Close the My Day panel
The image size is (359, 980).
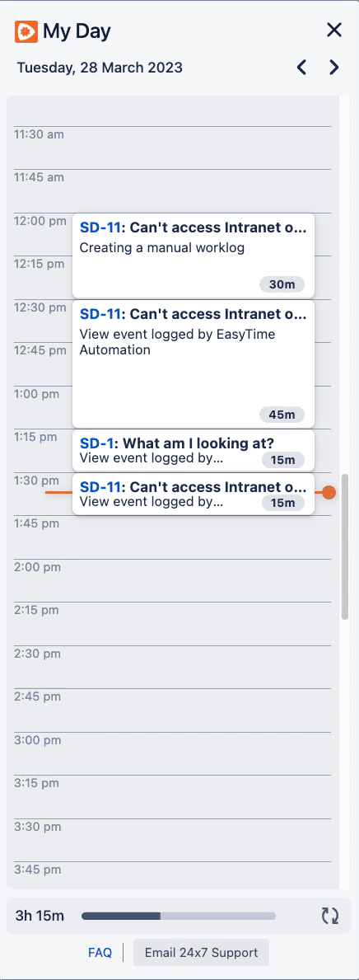pyautogui.click(x=334, y=30)
